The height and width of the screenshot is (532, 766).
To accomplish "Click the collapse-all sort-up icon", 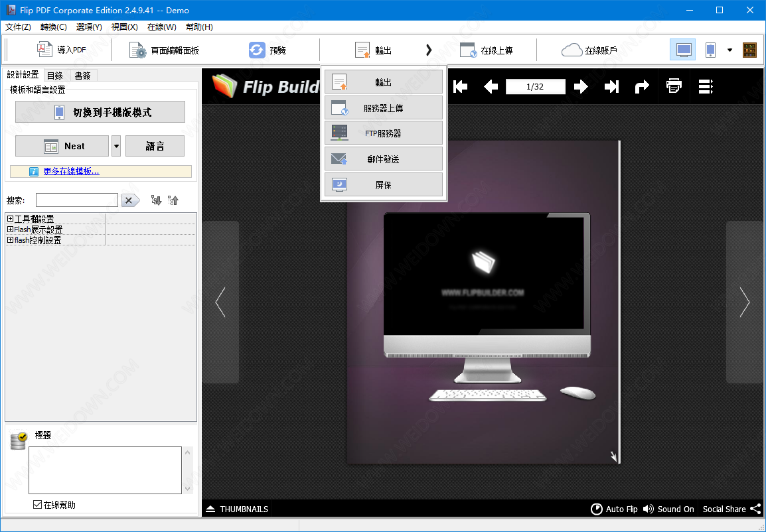I will click(173, 200).
